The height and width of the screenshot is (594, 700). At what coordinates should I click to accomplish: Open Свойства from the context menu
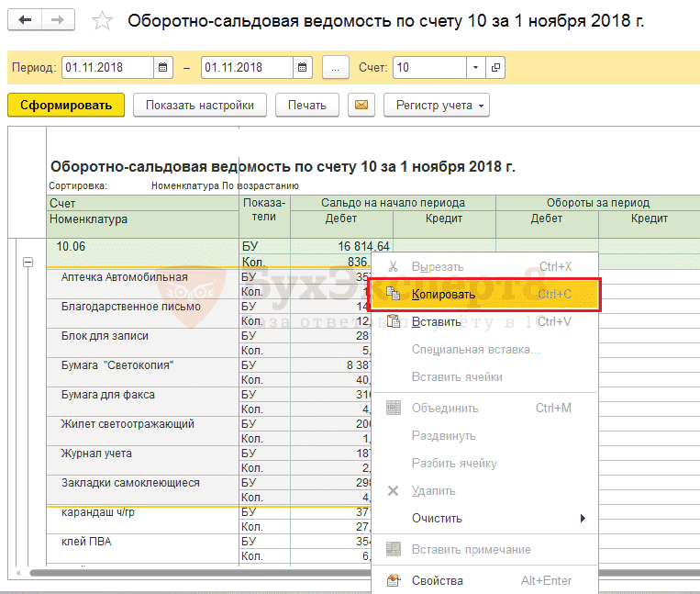pyautogui.click(x=438, y=580)
